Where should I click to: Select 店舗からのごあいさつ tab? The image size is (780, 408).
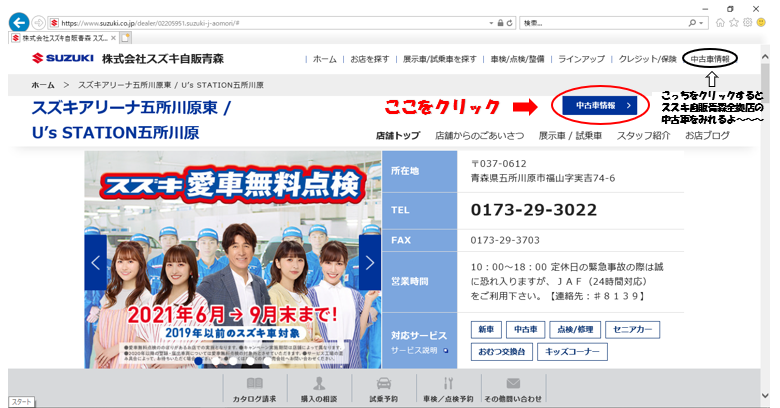pyautogui.click(x=479, y=135)
